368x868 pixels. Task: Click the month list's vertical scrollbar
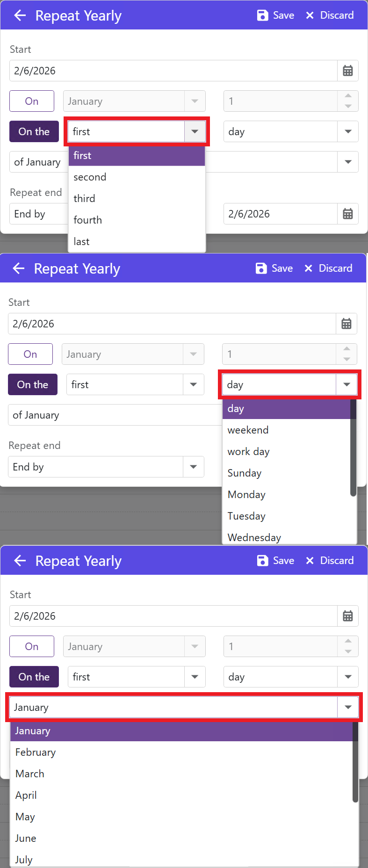tap(355, 762)
